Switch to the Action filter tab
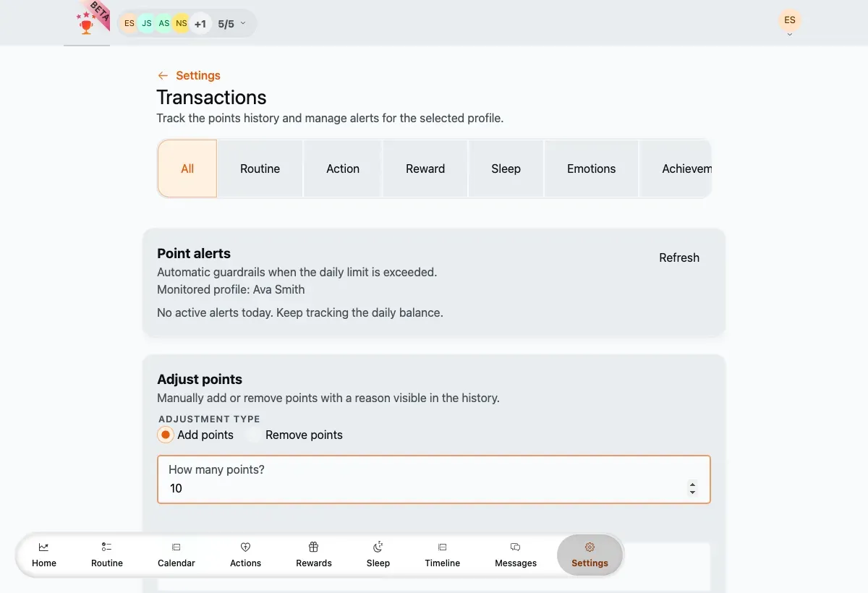Viewport: 868px width, 593px height. coord(343,168)
